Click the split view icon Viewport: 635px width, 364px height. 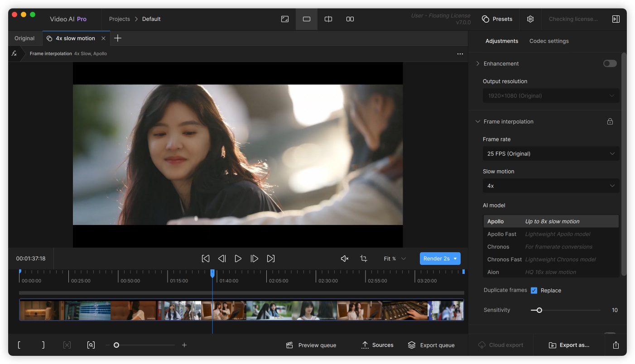point(328,19)
